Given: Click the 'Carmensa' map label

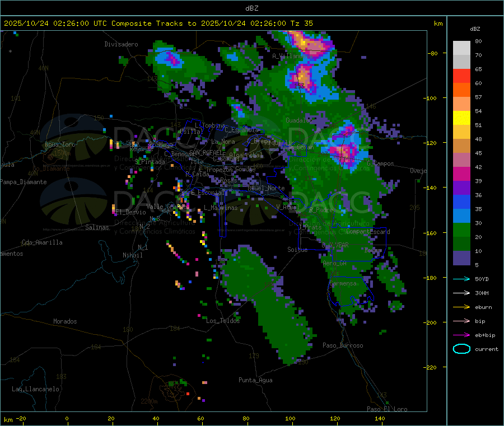Looking at the screenshot, I should pos(343,284).
